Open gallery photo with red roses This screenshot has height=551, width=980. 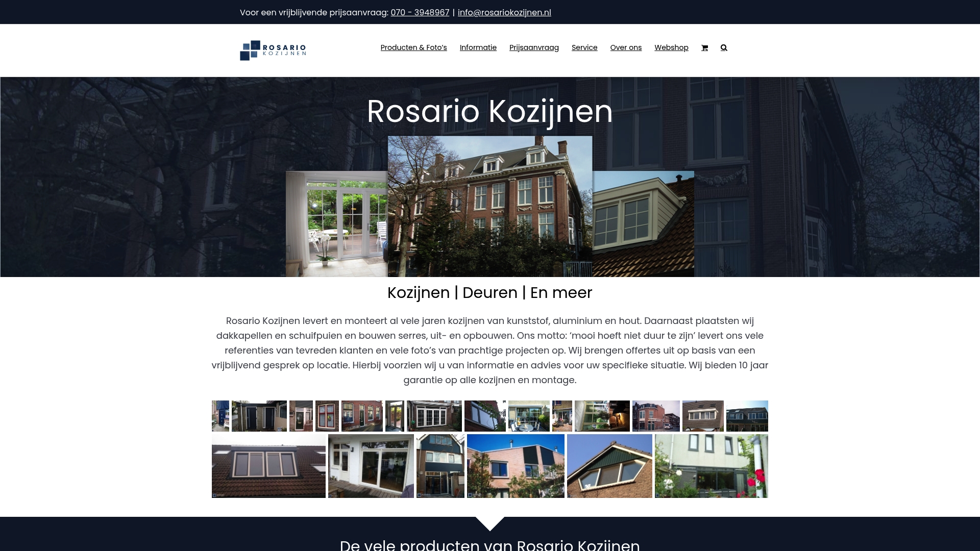712,466
